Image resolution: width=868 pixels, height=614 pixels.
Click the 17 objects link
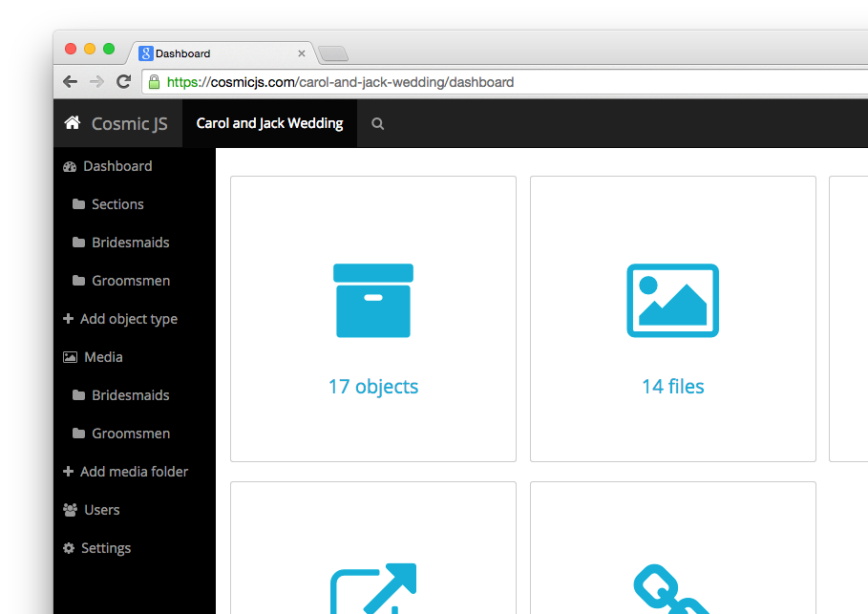pyautogui.click(x=373, y=386)
